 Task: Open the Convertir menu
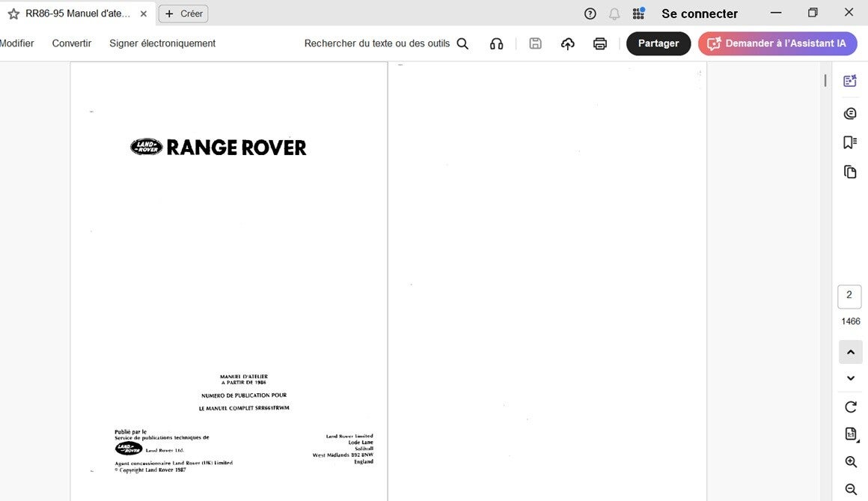click(71, 43)
